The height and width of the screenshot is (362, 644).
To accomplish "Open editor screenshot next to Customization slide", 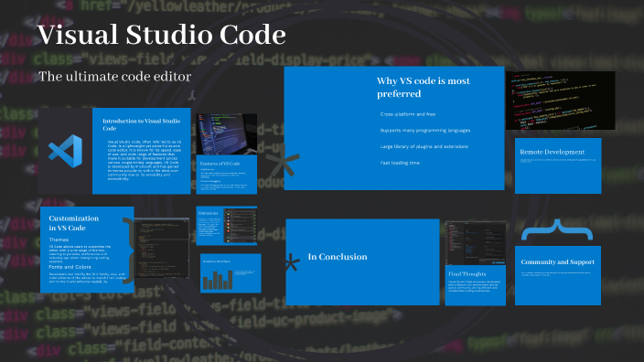I will click(x=162, y=248).
